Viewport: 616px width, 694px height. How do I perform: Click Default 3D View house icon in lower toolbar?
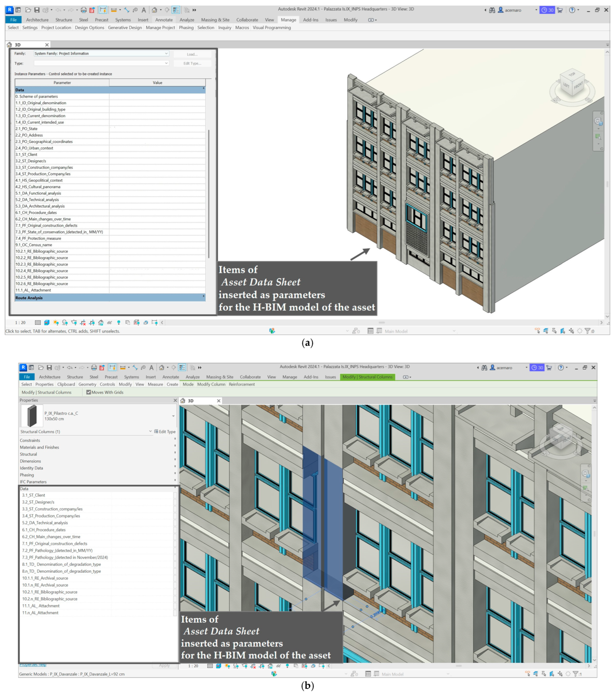coord(161,367)
